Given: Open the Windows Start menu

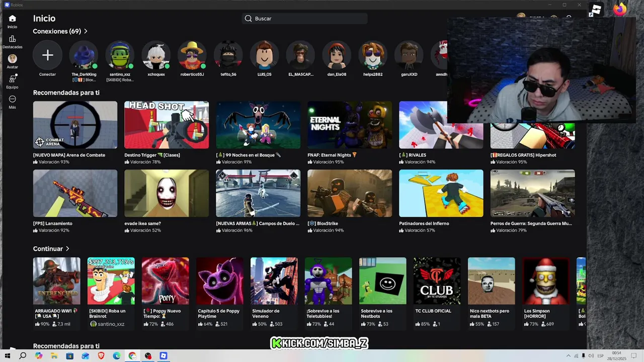Looking at the screenshot, I should tap(7, 356).
